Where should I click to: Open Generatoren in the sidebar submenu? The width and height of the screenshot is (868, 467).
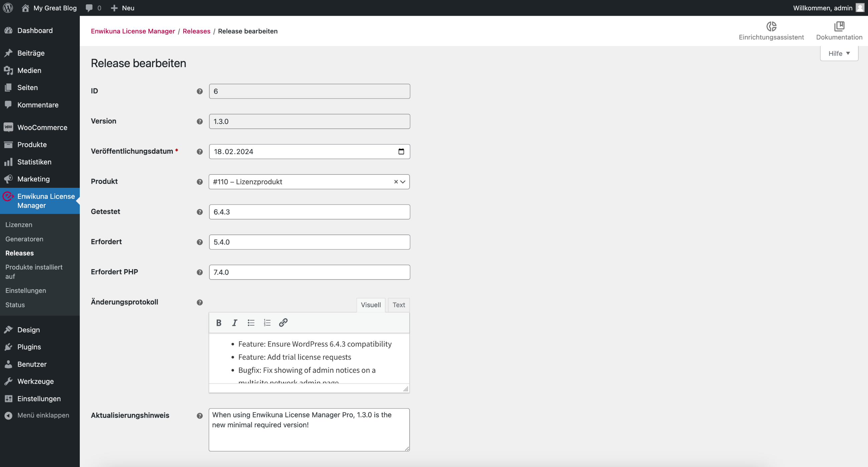(x=24, y=239)
